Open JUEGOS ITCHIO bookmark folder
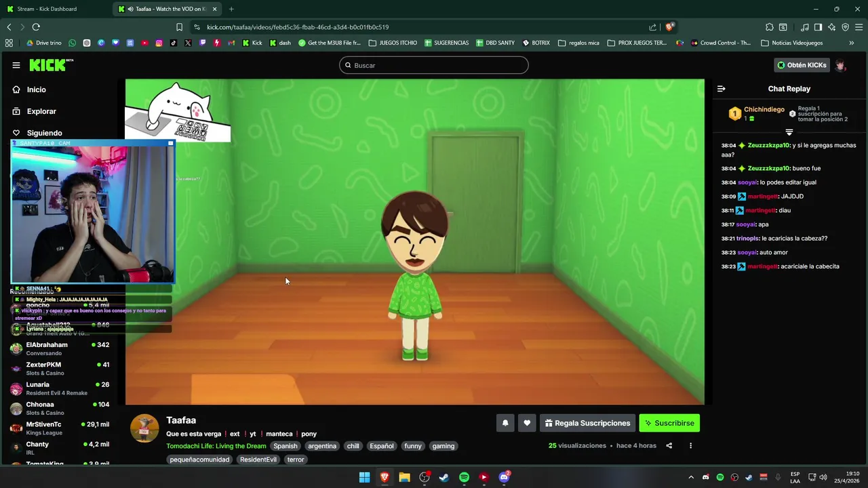868x488 pixels. click(393, 43)
